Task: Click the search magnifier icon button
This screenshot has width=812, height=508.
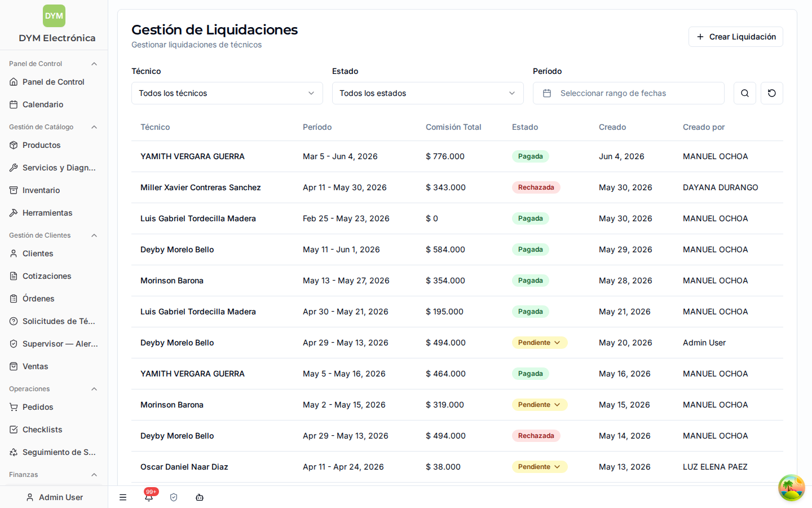Action: [x=744, y=93]
